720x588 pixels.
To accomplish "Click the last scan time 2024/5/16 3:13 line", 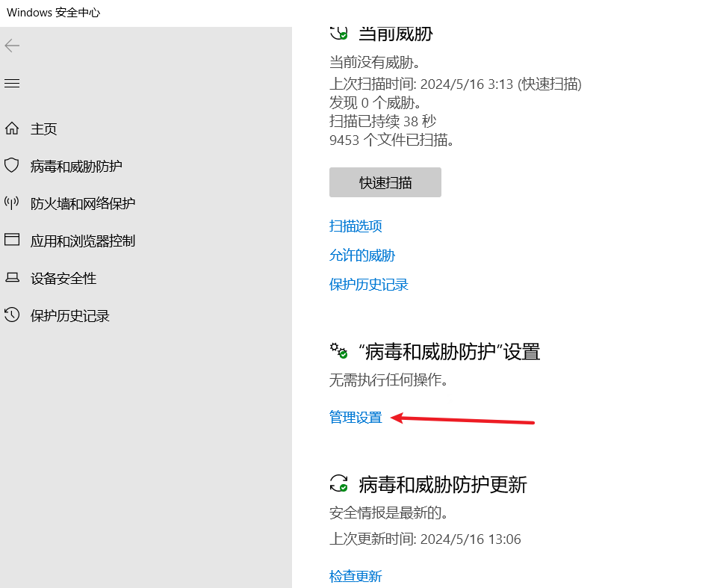I will point(456,84).
